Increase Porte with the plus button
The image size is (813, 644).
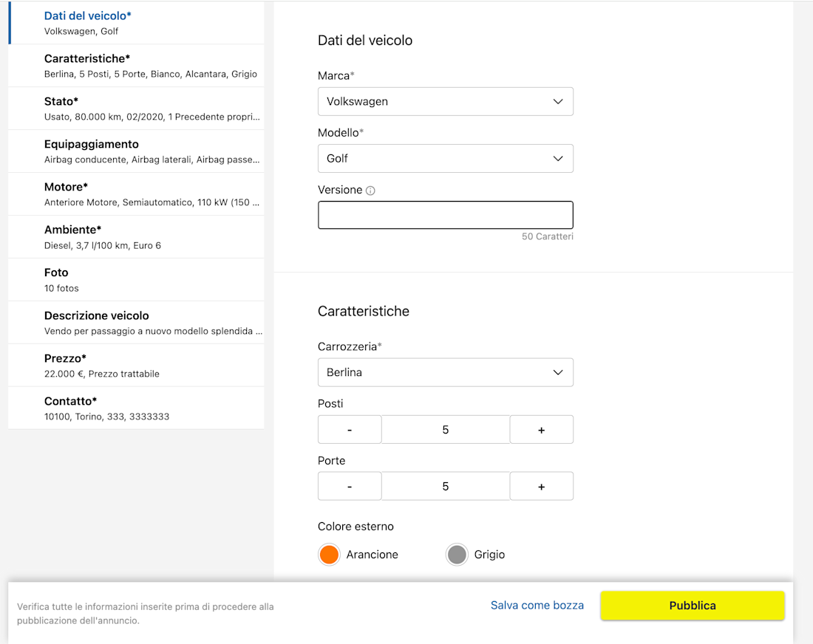[x=541, y=487]
